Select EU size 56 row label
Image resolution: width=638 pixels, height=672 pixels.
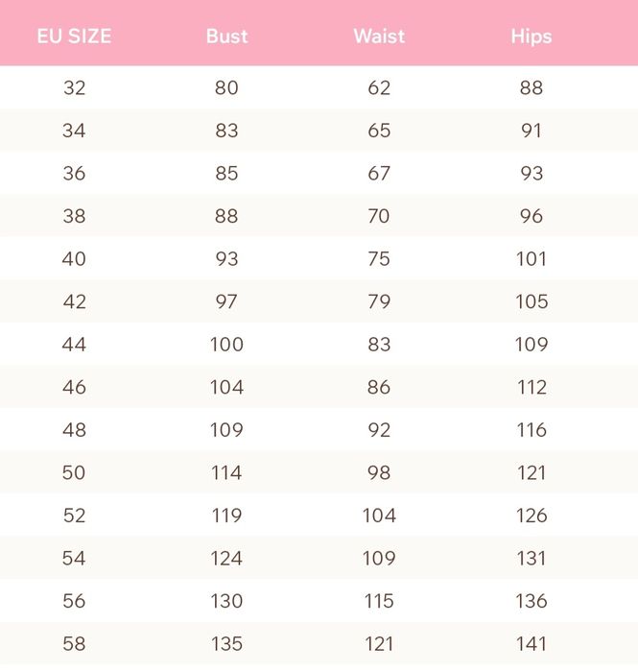[74, 601]
